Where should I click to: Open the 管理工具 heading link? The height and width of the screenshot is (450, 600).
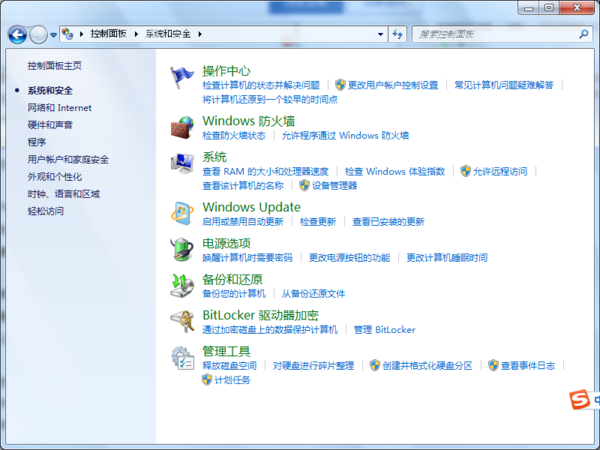click(x=226, y=351)
